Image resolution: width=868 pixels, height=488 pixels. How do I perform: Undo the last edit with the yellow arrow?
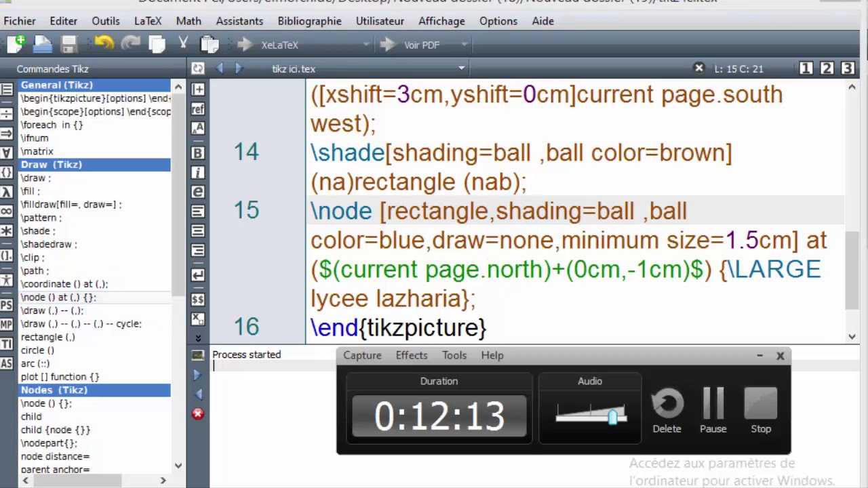(x=104, y=44)
